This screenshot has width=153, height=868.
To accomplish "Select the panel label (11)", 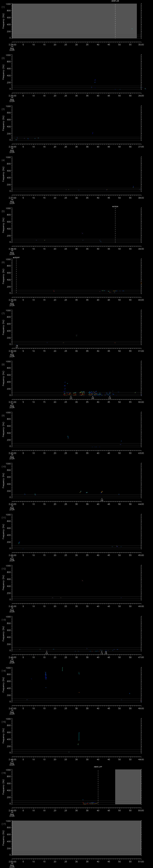I will pyautogui.click(x=4, y=518).
